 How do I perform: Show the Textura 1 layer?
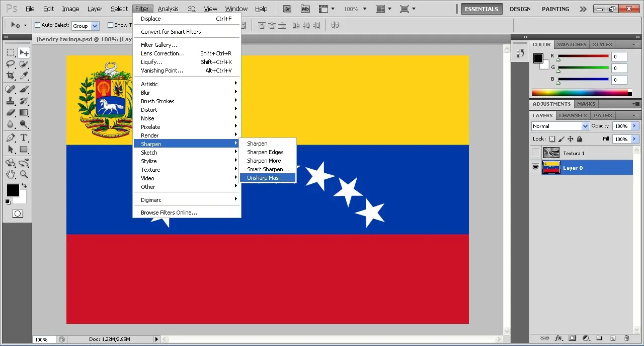pyautogui.click(x=536, y=153)
